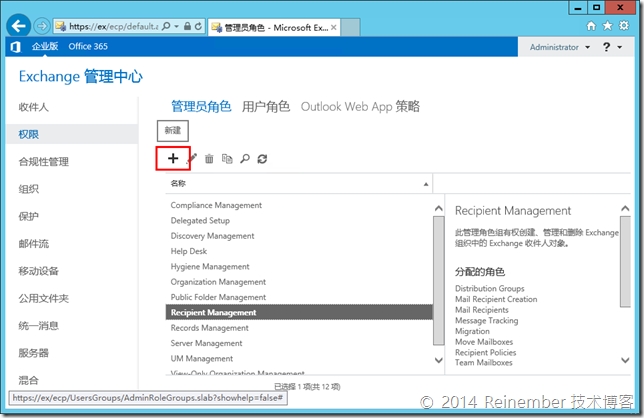Viewport: 644px width, 418px height.
Task: Sort list by 名称 column header
Action: (299, 184)
